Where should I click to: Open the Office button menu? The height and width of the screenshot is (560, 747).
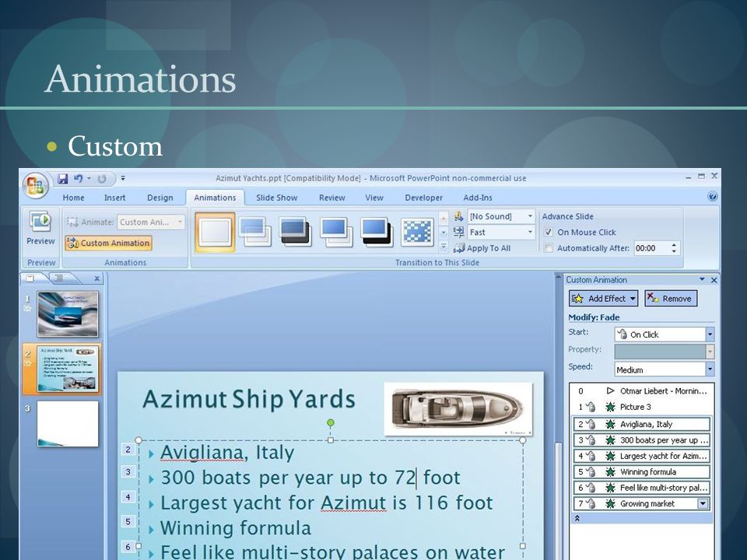point(35,185)
